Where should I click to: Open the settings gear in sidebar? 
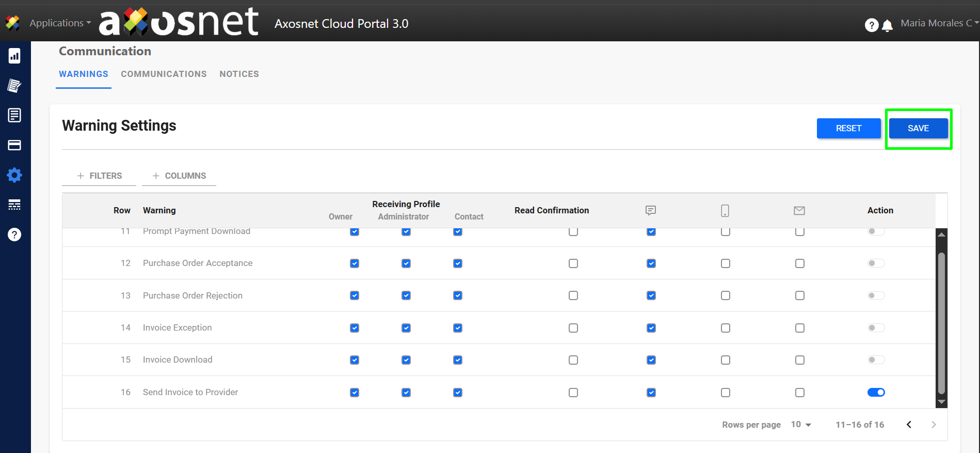point(14,175)
